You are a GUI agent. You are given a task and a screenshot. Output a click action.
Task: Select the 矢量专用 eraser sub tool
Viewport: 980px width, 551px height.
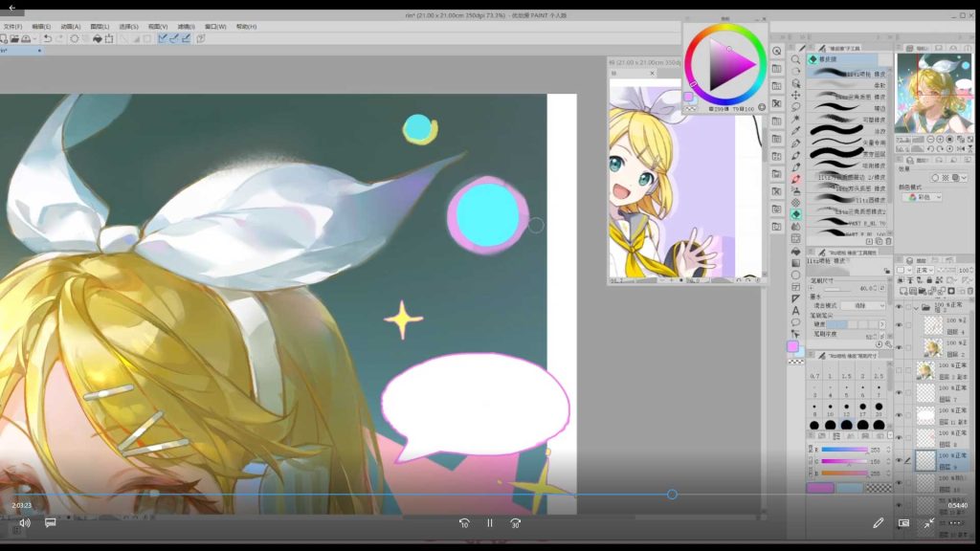coord(848,143)
